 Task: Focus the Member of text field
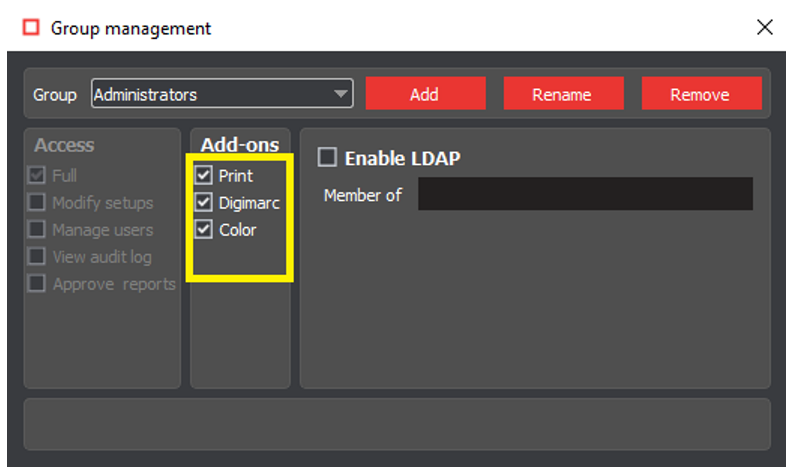click(x=585, y=194)
